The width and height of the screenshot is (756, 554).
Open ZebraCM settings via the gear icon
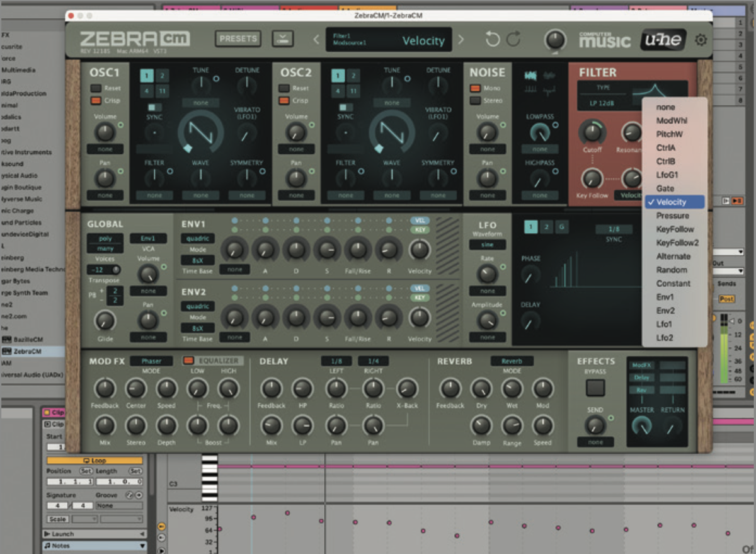tap(701, 39)
